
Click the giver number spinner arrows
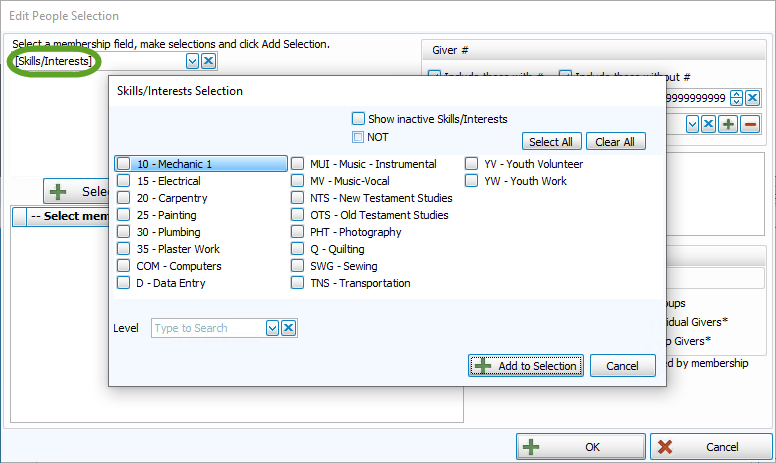(736, 98)
